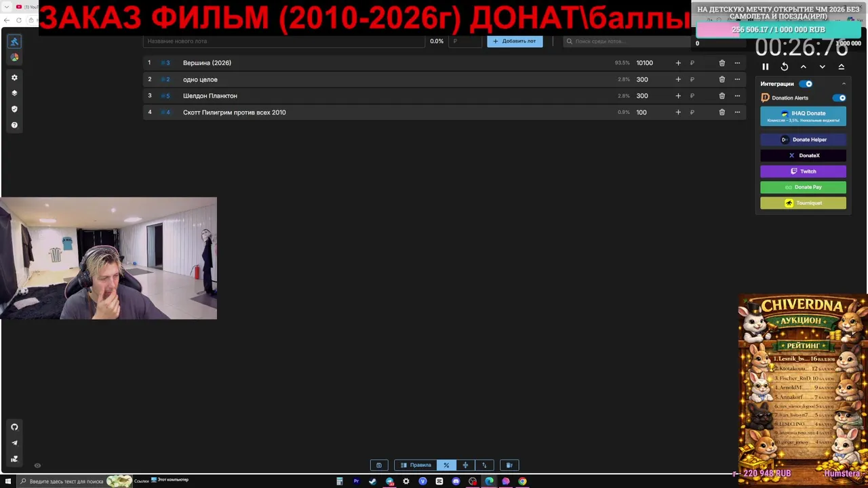Increase timer with up chevron
Viewport: 868px width, 488px height.
tap(804, 66)
